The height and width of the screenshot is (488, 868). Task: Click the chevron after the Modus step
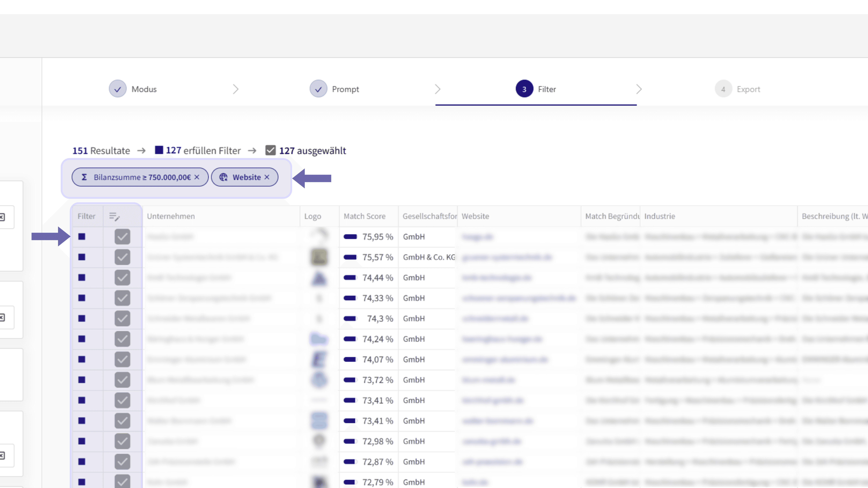point(236,89)
